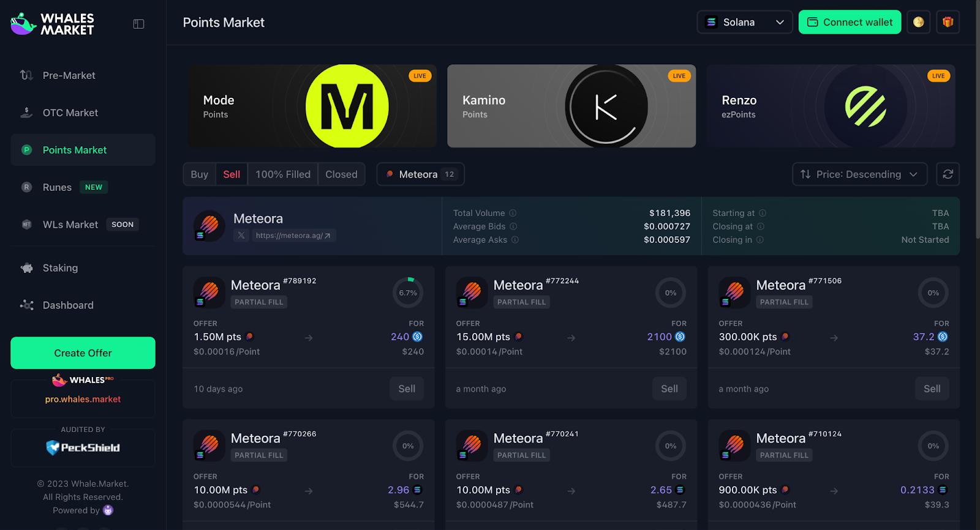Click the Closing at info icon
The height and width of the screenshot is (530, 980).
coord(761,226)
